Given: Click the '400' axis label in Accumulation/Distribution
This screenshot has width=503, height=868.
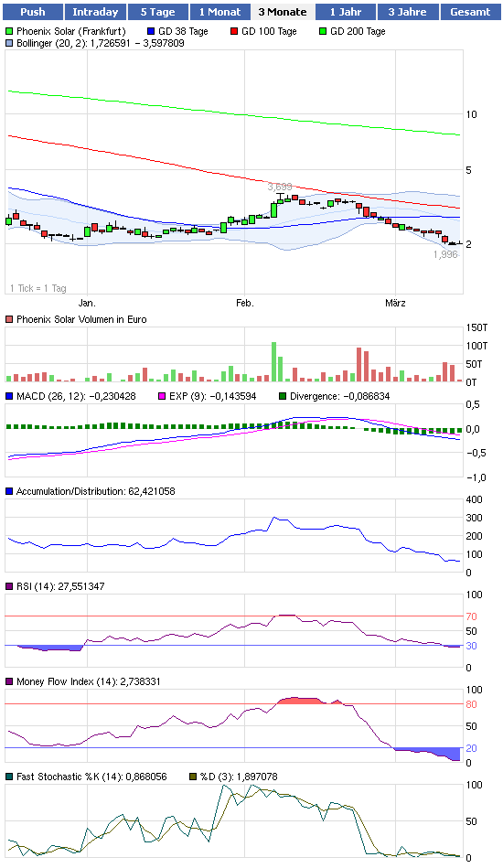Looking at the screenshot, I should click(x=475, y=499).
